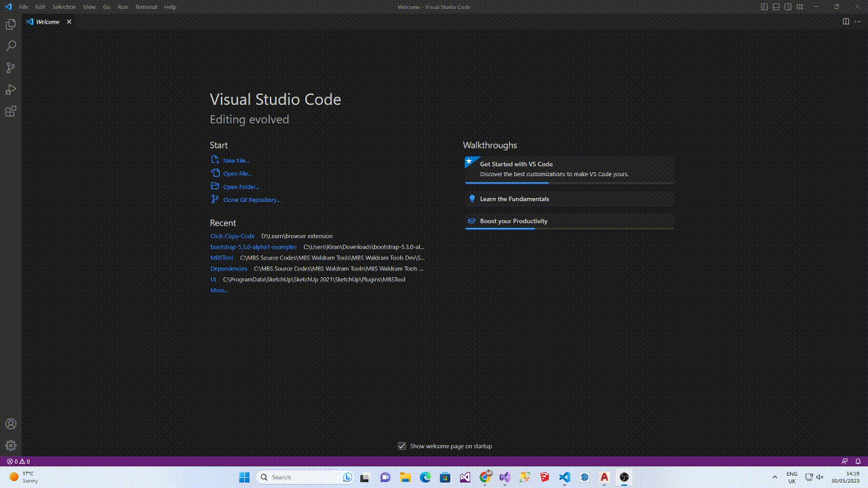
Task: Toggle the bottom Panel layout button
Action: coord(776,7)
